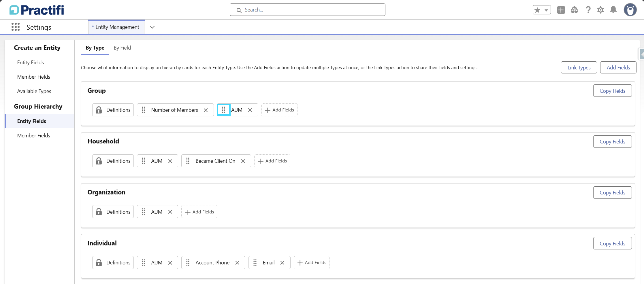
Task: Remove the Became Client On field
Action: click(x=243, y=161)
